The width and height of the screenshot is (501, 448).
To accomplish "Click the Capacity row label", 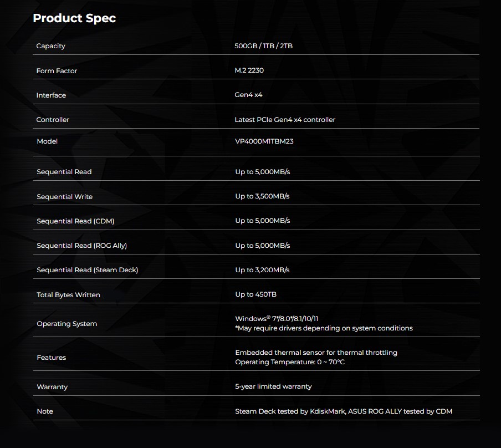I will click(50, 46).
